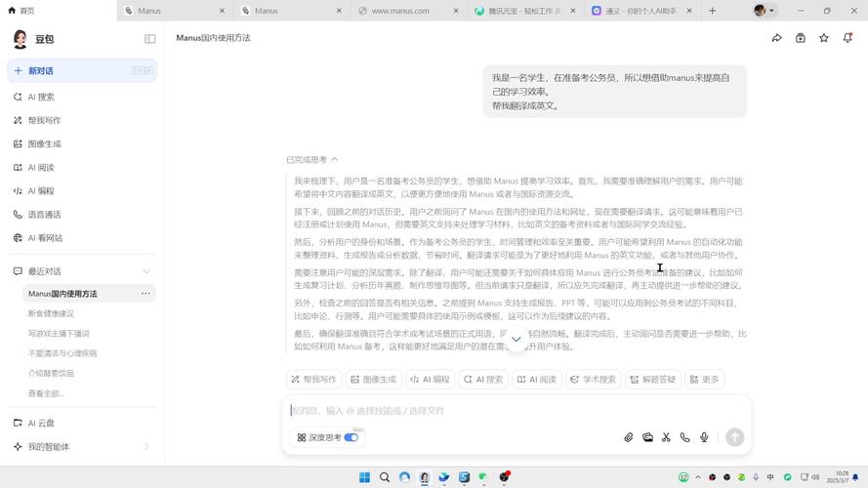
Task: Click the 豆包 avatar logo
Action: (x=21, y=39)
